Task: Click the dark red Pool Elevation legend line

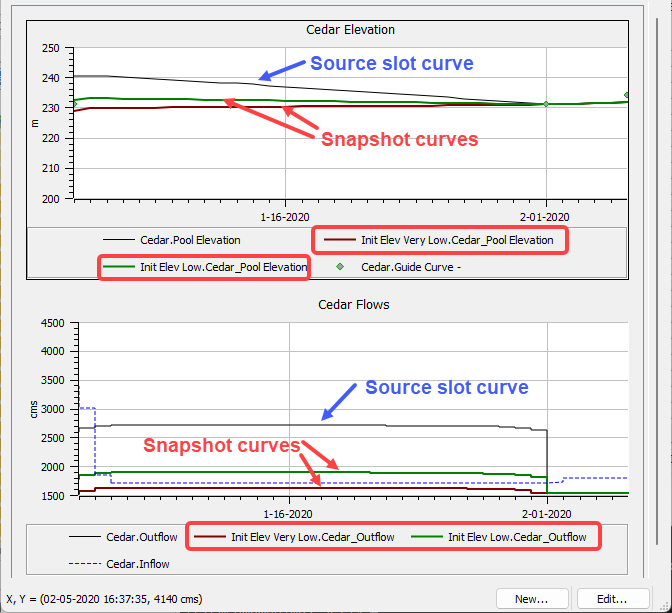Action: (x=340, y=240)
